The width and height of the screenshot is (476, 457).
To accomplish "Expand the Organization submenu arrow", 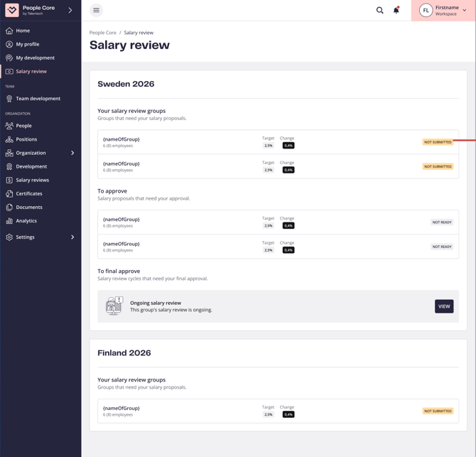I will click(x=72, y=153).
